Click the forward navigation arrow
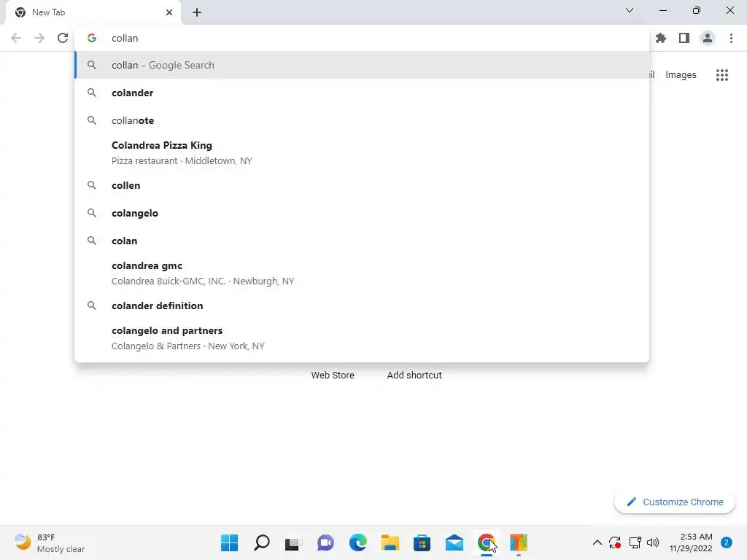The width and height of the screenshot is (747, 560). tap(39, 38)
